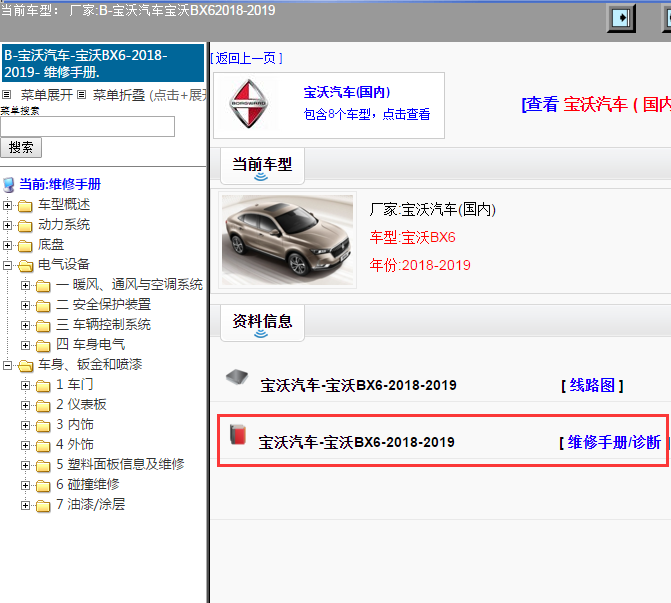The image size is (671, 603).
Task: Focus the 菜单搜索 input field
Action: pyautogui.click(x=88, y=127)
